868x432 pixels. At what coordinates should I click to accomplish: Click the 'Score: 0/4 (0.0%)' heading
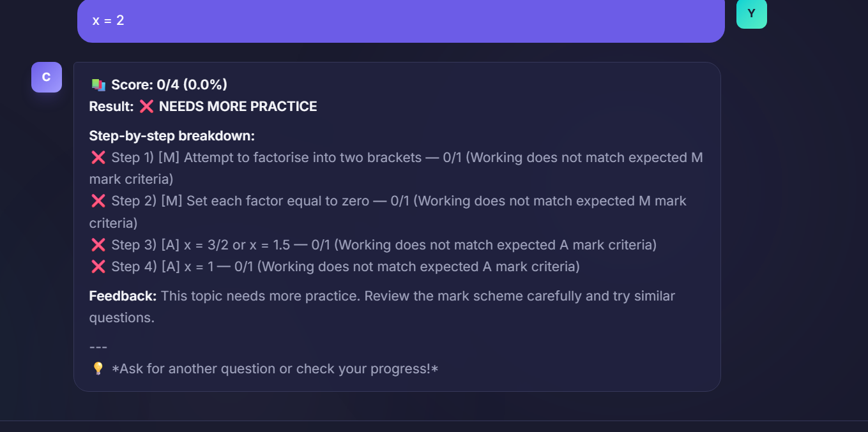pyautogui.click(x=169, y=85)
